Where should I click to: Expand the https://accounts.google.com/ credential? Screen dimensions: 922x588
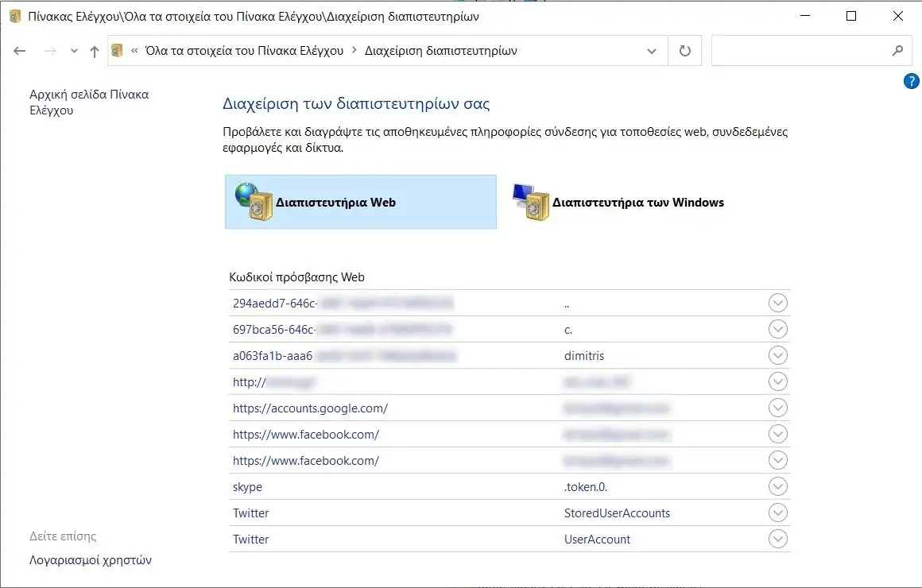(777, 408)
